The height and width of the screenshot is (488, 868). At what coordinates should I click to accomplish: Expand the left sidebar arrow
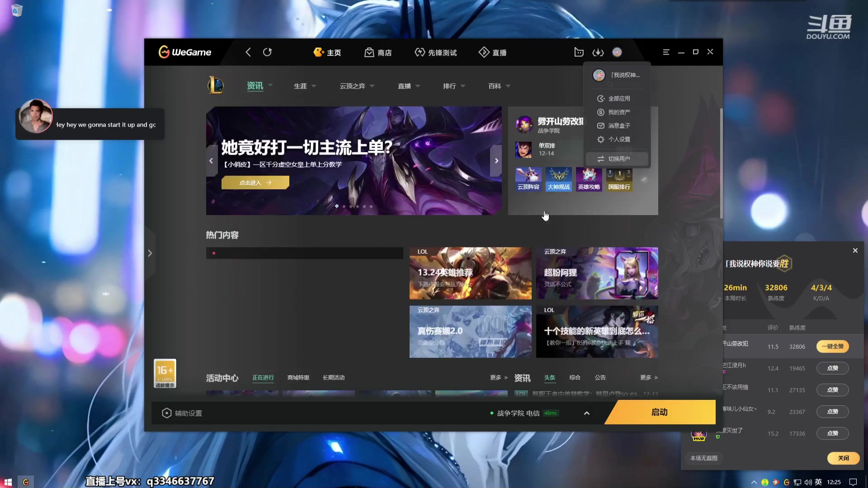(150, 253)
